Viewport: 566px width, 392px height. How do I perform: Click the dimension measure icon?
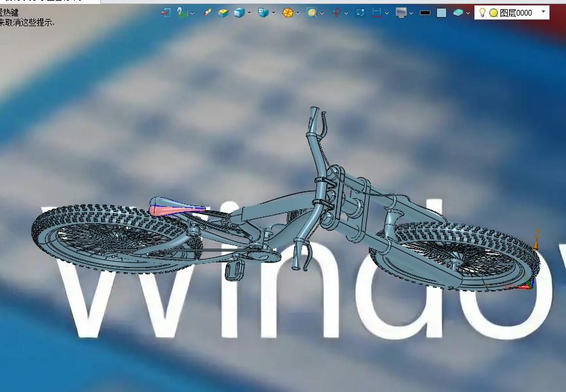coord(377,13)
